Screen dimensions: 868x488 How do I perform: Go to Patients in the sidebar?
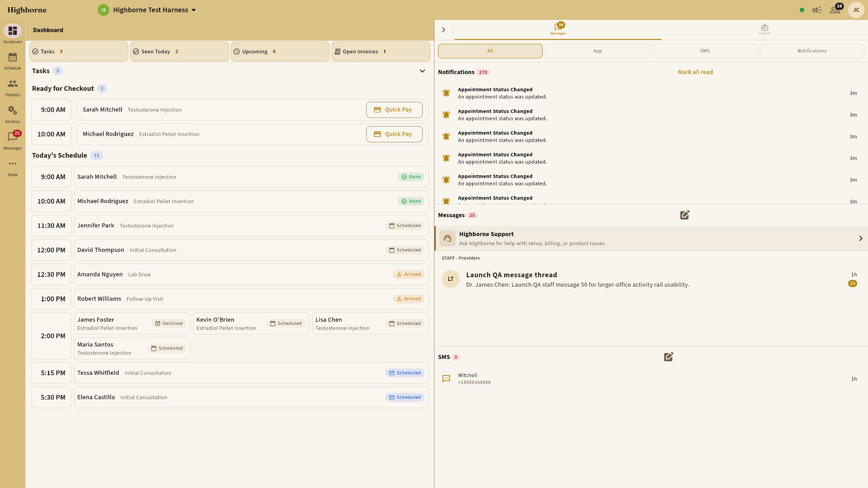pos(12,84)
